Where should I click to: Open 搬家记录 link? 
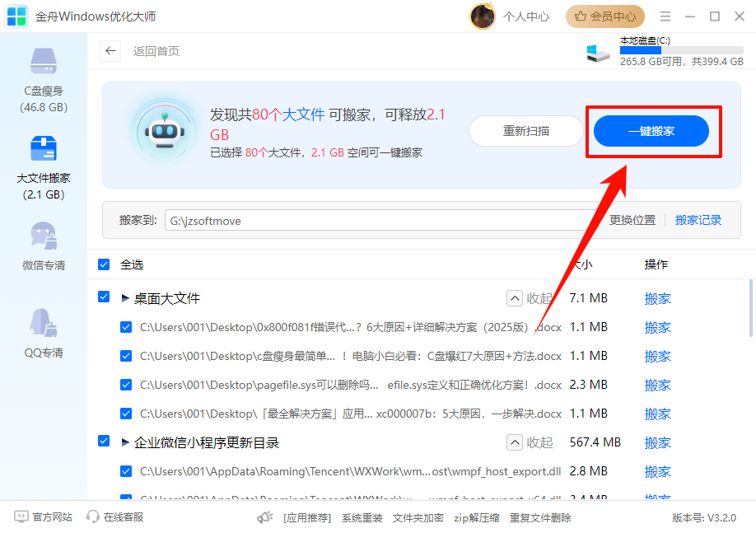coord(698,220)
